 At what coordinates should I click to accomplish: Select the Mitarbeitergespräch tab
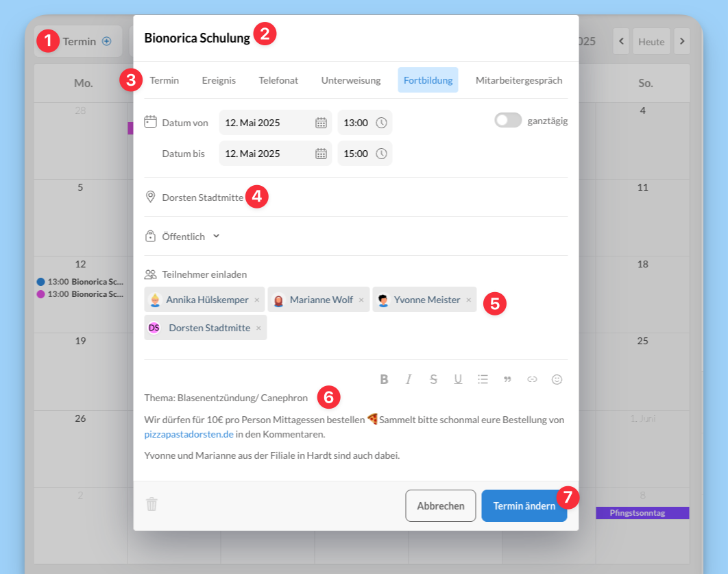coord(518,80)
